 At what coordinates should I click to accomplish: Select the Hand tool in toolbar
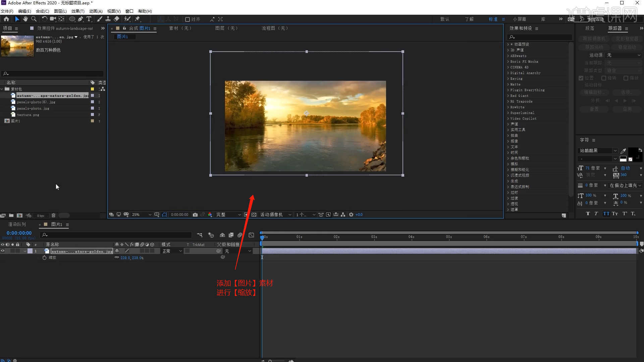(25, 19)
